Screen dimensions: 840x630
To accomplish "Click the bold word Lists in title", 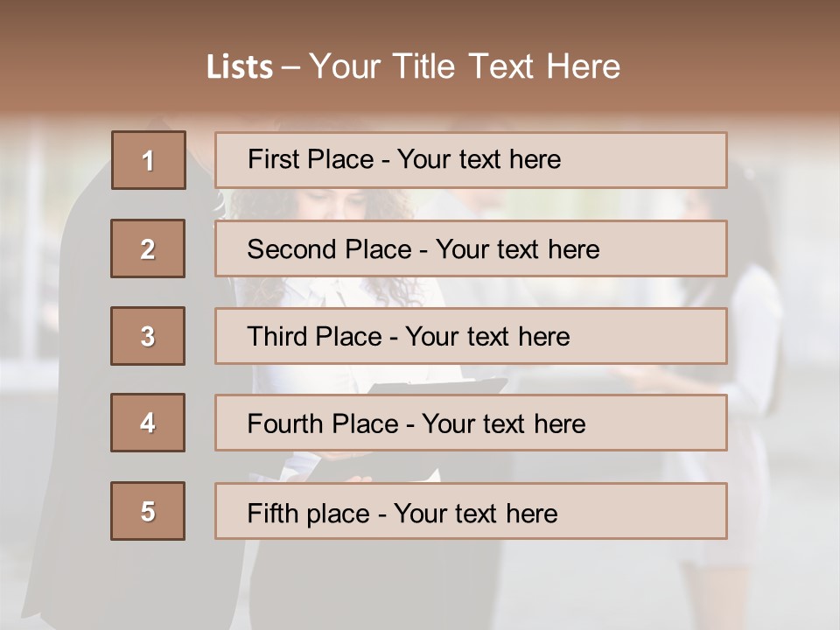I will (240, 67).
